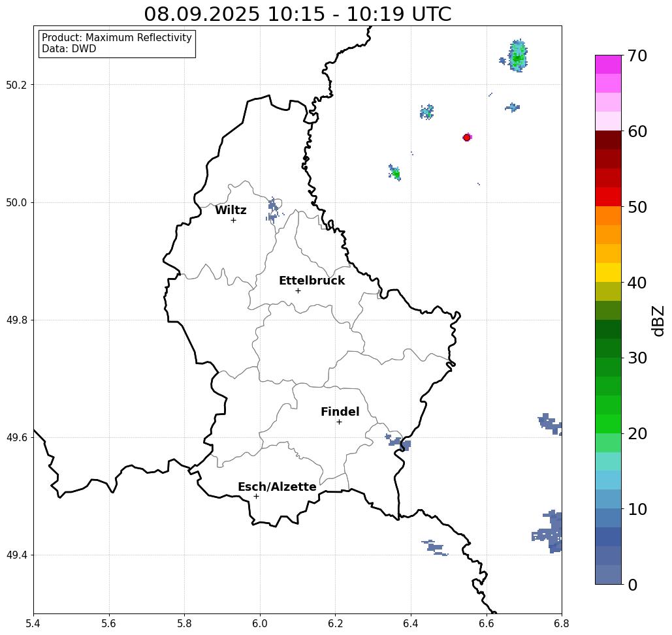The image size is (672, 635).
Task: Click the light blue swatch just above 10
Action: coord(608,499)
